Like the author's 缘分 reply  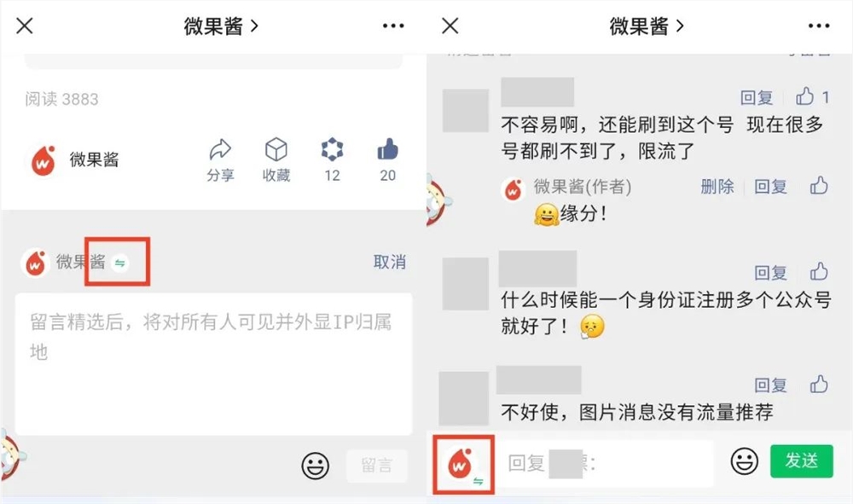819,185
